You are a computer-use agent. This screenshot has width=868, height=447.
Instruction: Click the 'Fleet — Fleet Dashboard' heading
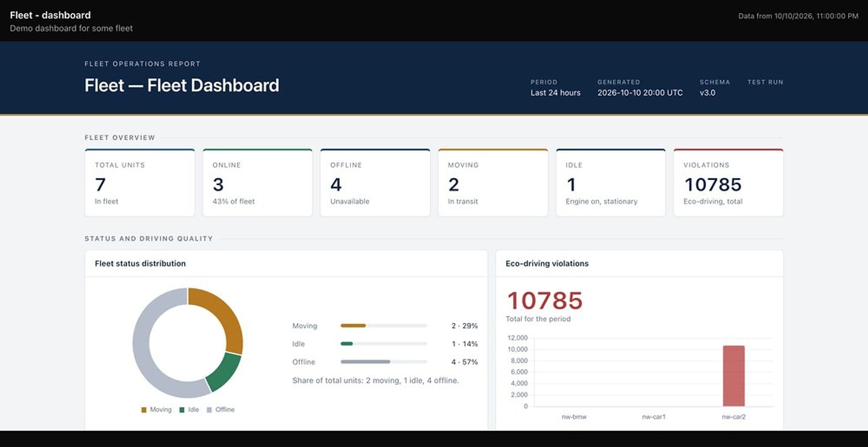pos(182,85)
